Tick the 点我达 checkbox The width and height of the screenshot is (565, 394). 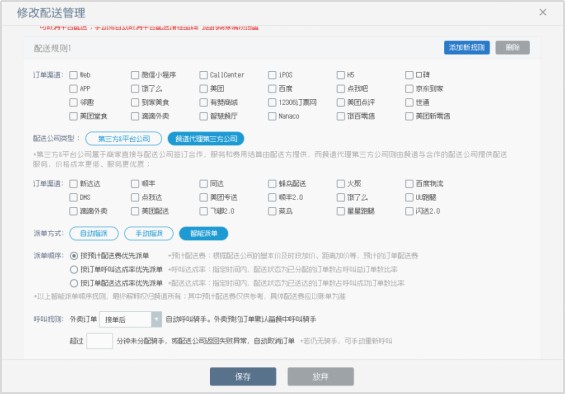click(x=135, y=197)
